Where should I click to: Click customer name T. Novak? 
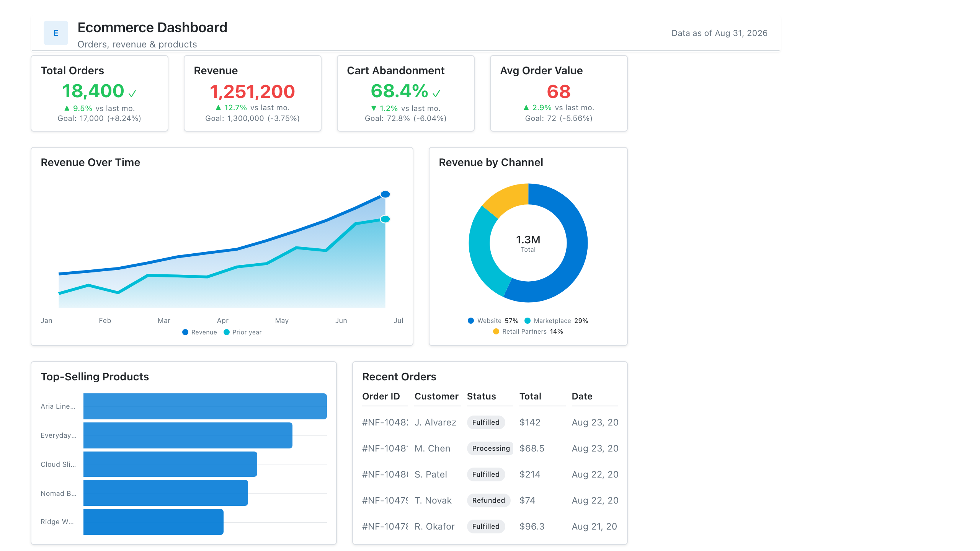click(433, 500)
